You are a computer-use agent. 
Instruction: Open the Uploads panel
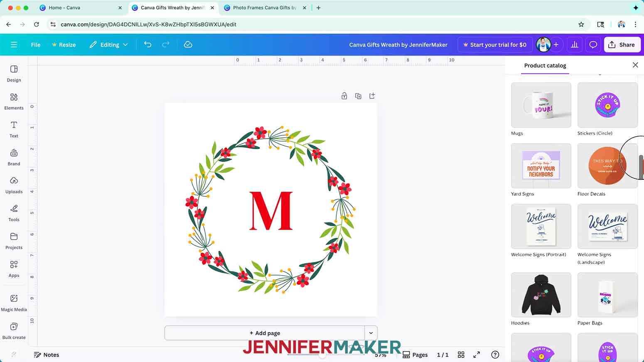click(x=14, y=185)
